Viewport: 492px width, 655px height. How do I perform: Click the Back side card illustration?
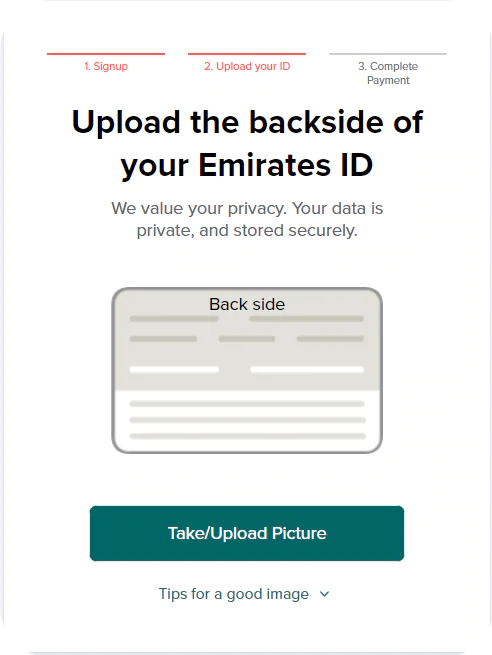coord(247,370)
